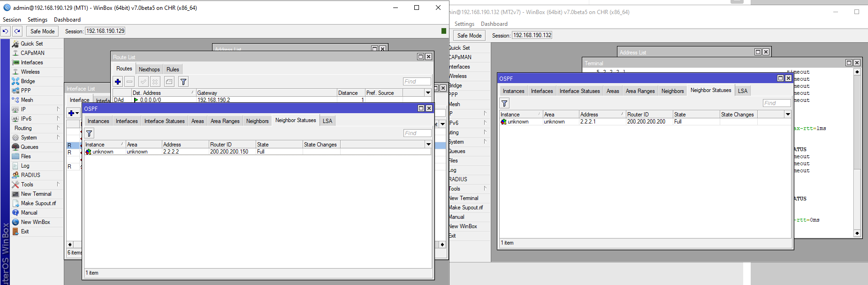Open the Dashboard menu in MT2v7 window
The image size is (868, 285).
[x=494, y=24]
